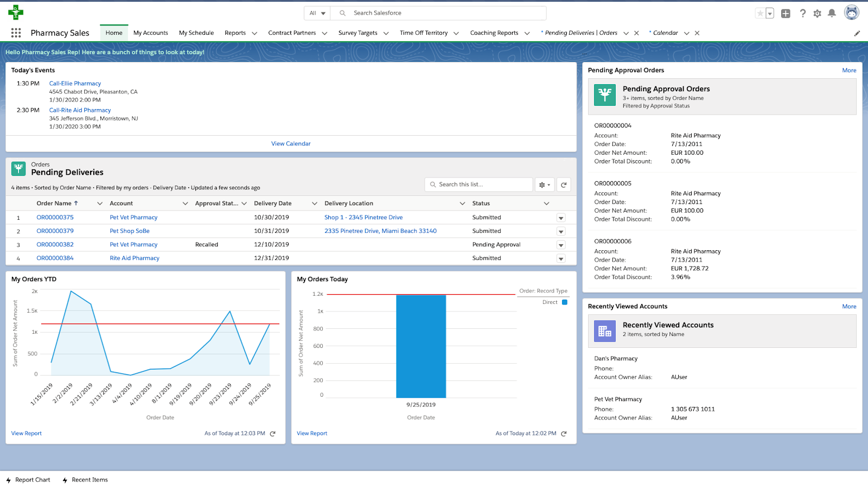Expand the Contract Partners menu chevron
Viewport: 868px width, 489px height.
point(324,34)
